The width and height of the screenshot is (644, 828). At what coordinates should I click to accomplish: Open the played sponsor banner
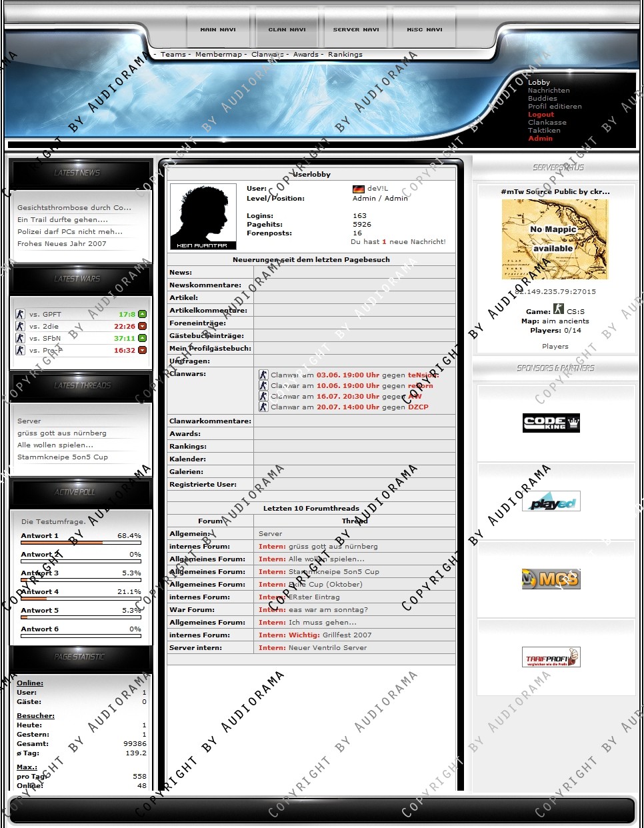tap(551, 501)
